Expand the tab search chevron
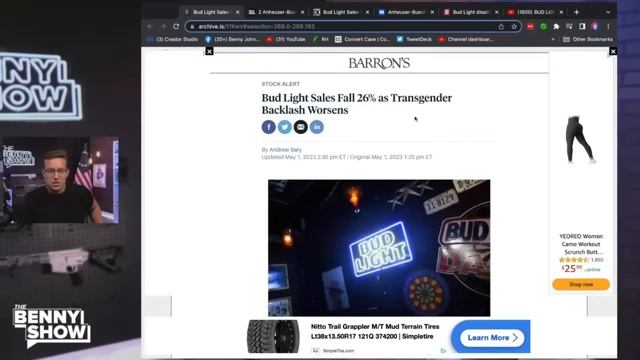Viewport: 640px width, 360px height. [x=608, y=12]
